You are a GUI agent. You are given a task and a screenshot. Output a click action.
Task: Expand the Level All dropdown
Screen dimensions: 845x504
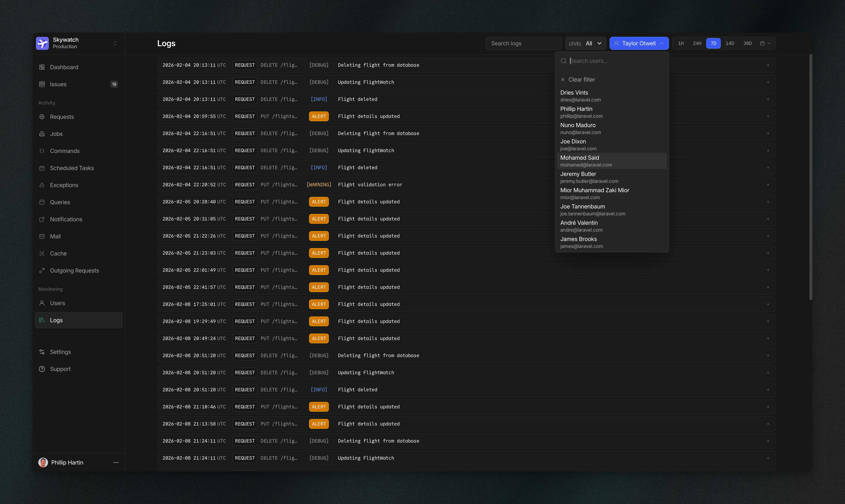pyautogui.click(x=585, y=44)
